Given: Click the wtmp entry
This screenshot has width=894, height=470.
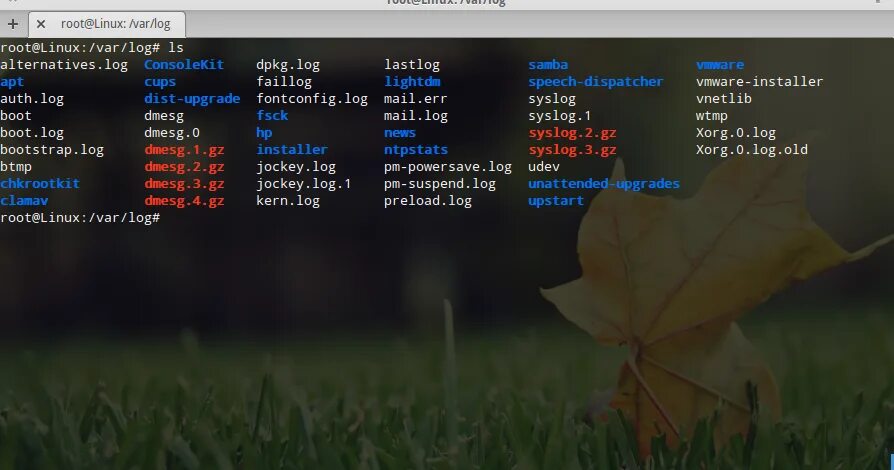Looking at the screenshot, I should (712, 116).
